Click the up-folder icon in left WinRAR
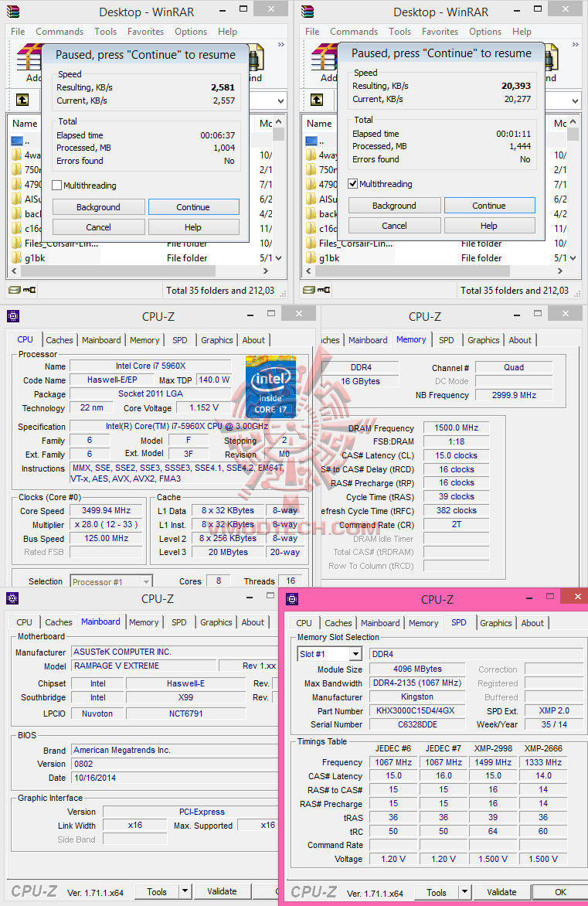The width and height of the screenshot is (588, 906). [22, 100]
